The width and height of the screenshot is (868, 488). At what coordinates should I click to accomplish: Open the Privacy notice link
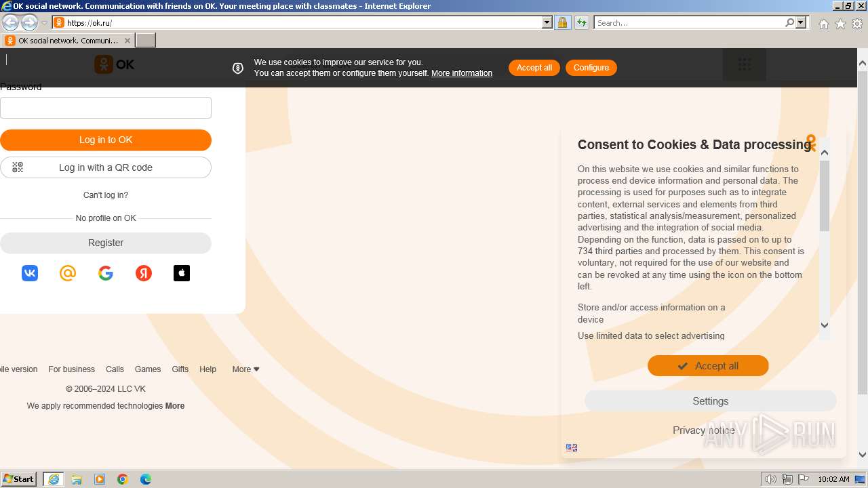tap(704, 430)
